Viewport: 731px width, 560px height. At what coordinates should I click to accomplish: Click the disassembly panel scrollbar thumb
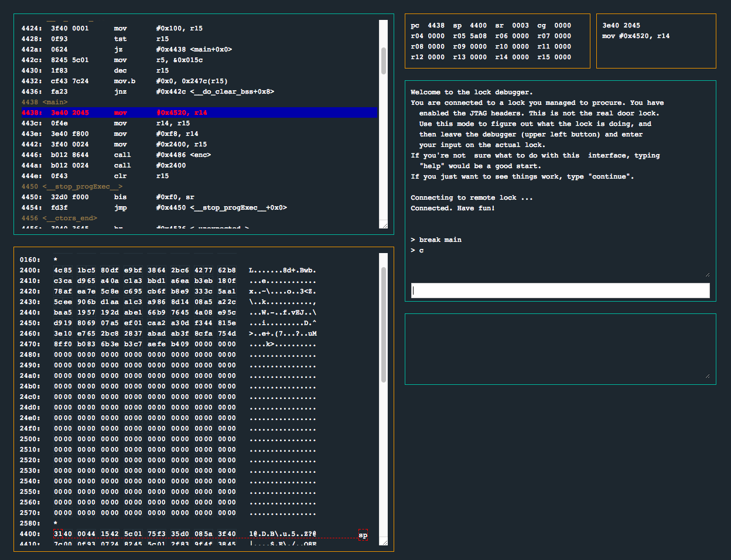(384, 61)
